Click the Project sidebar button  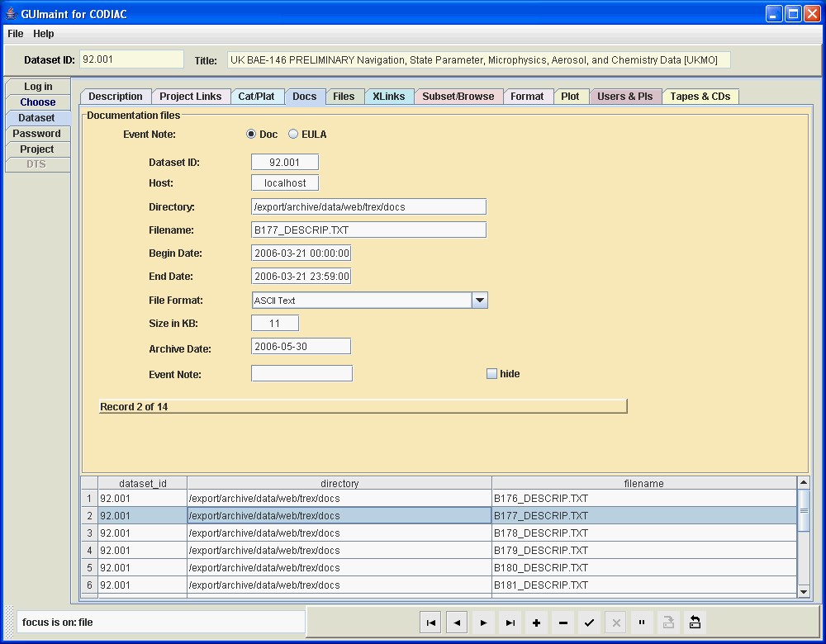(x=37, y=149)
